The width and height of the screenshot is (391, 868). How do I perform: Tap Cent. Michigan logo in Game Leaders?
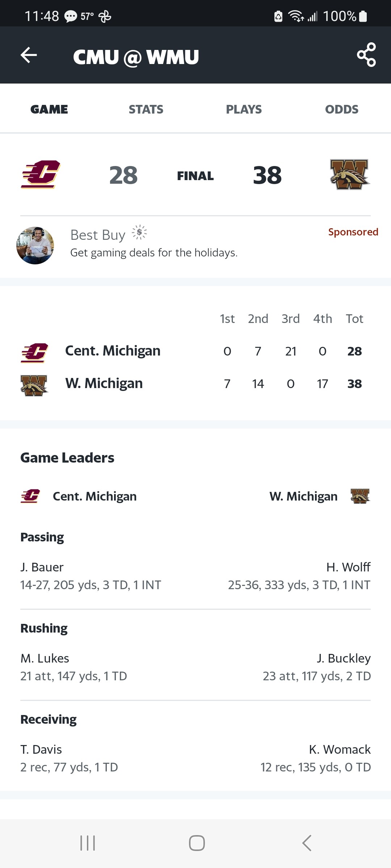pyautogui.click(x=30, y=496)
